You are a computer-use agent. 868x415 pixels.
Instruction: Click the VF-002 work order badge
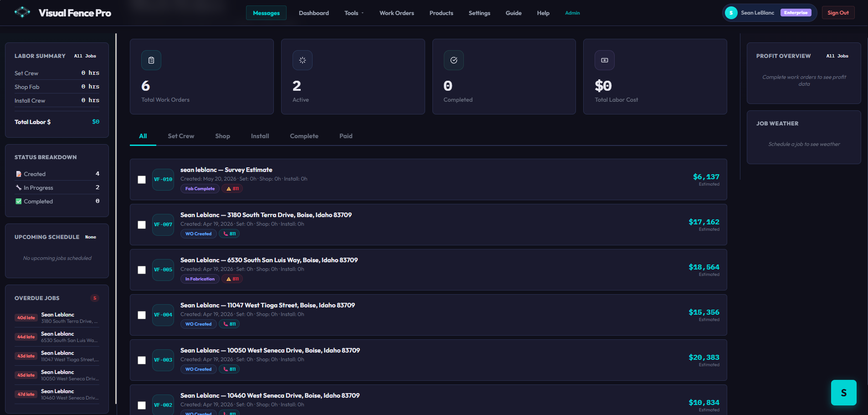coord(163,405)
